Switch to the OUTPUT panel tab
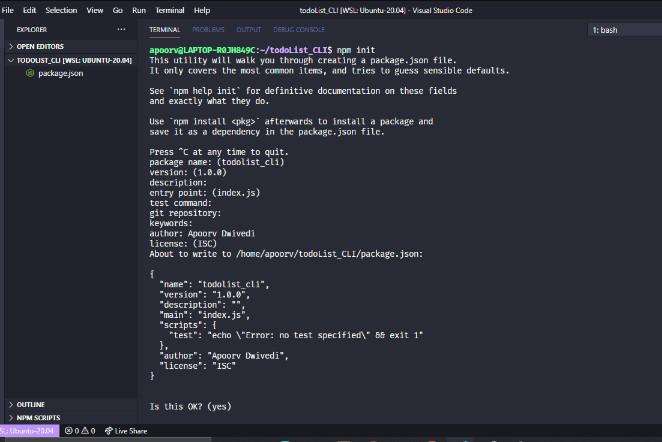The height and width of the screenshot is (442, 662). 249,30
